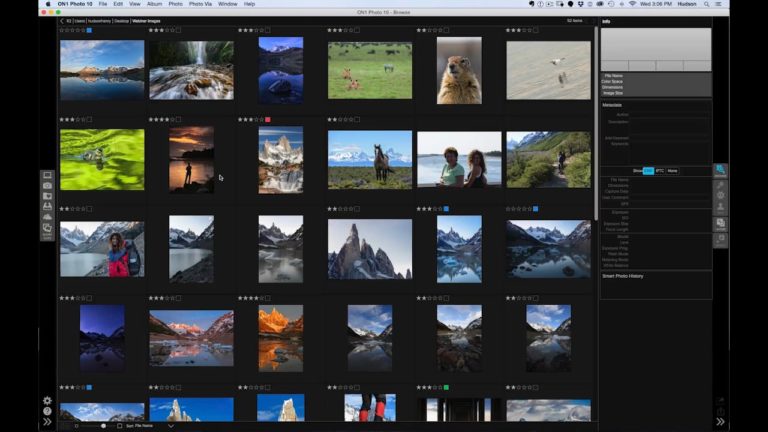The width and height of the screenshot is (768, 432).
Task: Toggle green label in bottom row
Action: (446, 387)
